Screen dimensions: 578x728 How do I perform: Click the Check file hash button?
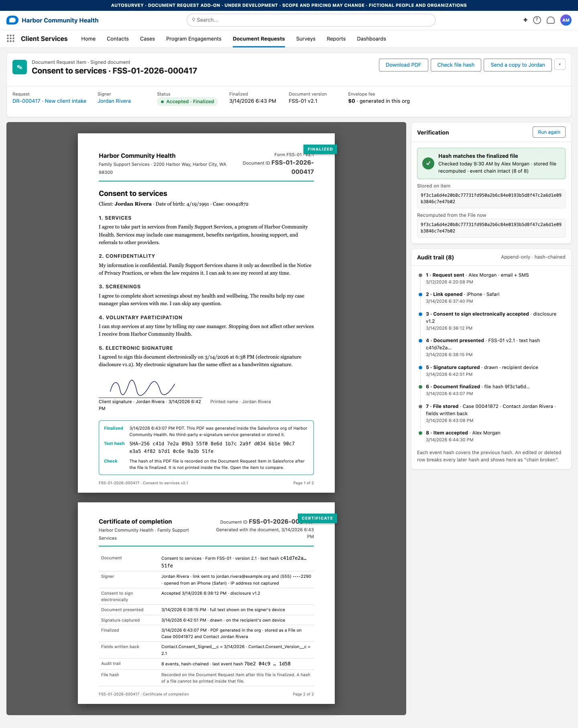coord(456,65)
